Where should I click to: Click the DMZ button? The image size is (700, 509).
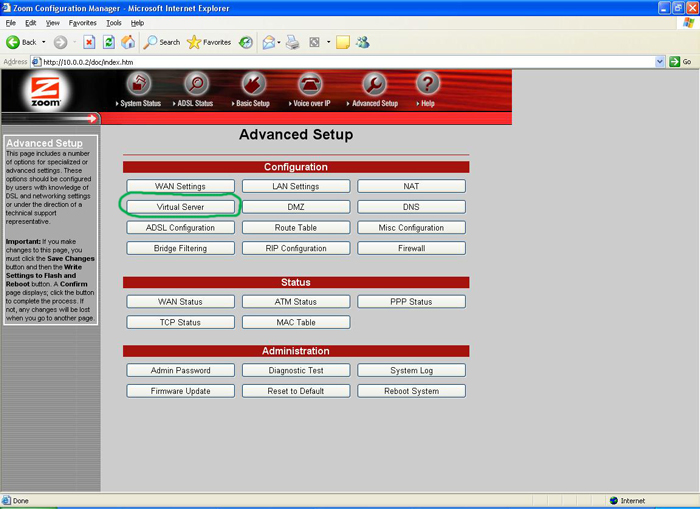click(296, 207)
